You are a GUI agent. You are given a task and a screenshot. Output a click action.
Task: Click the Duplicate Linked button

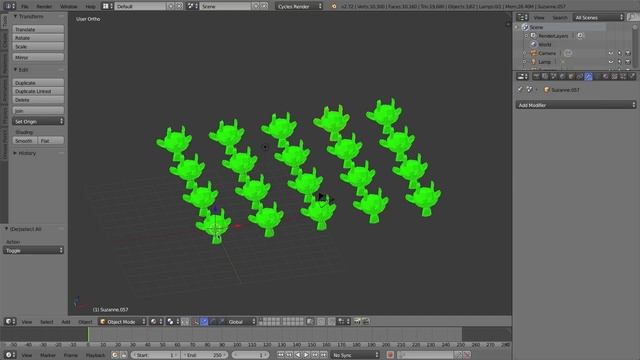click(38, 91)
